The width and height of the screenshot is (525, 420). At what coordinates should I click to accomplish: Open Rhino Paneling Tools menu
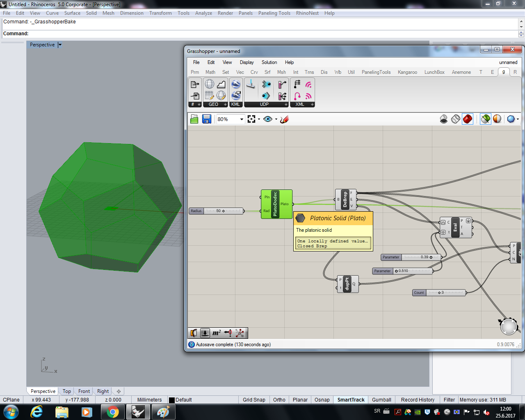click(274, 13)
